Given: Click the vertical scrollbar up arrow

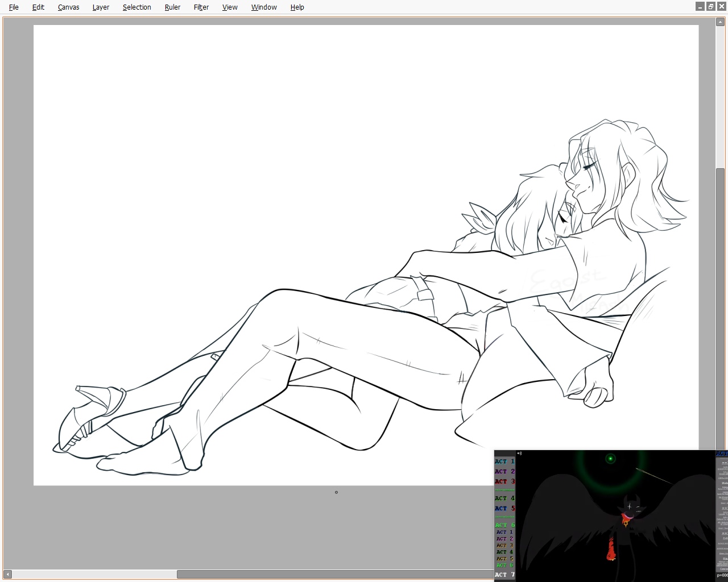Looking at the screenshot, I should [720, 22].
